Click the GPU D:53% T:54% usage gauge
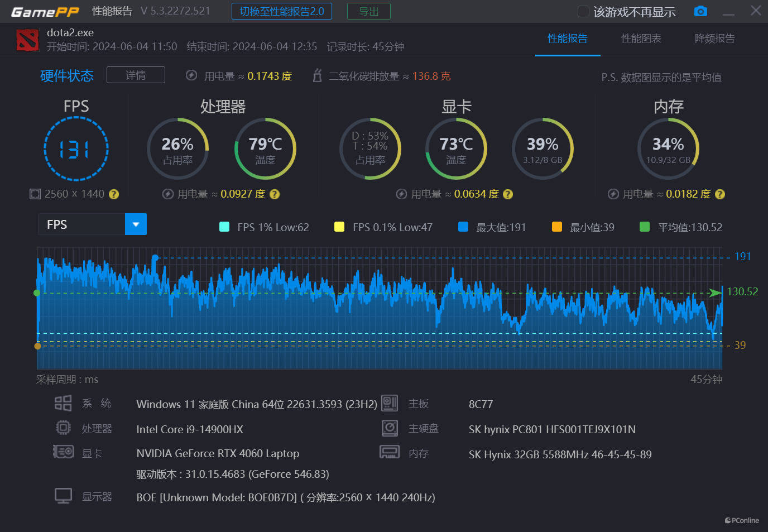The height and width of the screenshot is (532, 768). coord(371,148)
